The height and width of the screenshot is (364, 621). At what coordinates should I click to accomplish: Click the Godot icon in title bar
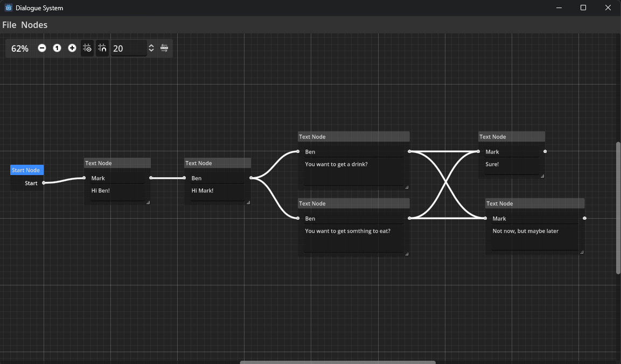pyautogui.click(x=9, y=8)
